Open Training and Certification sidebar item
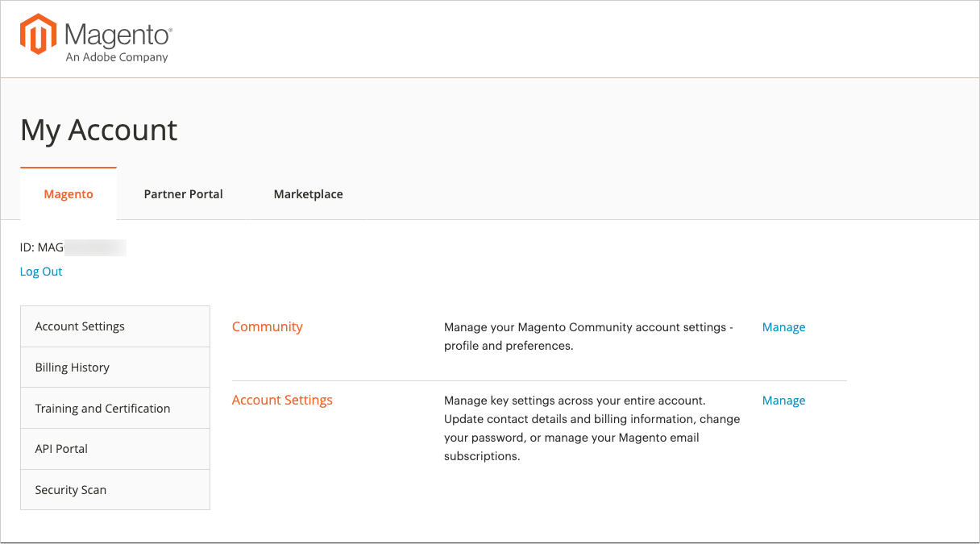 pyautogui.click(x=102, y=409)
